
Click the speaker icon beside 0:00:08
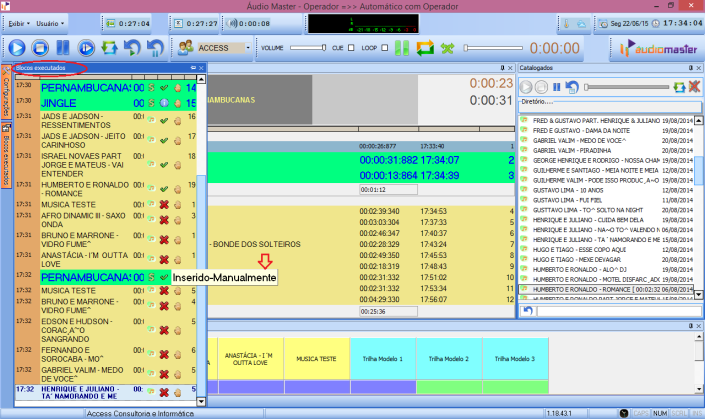232,23
